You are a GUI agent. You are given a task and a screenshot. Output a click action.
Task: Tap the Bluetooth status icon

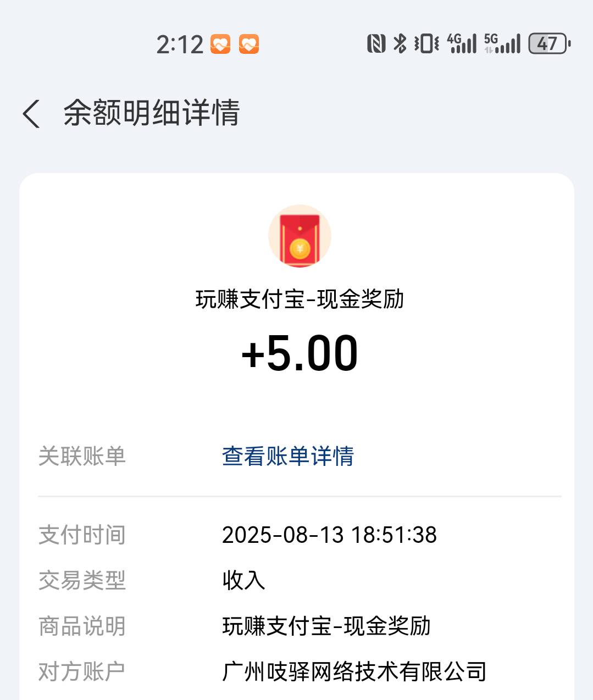pyautogui.click(x=400, y=43)
